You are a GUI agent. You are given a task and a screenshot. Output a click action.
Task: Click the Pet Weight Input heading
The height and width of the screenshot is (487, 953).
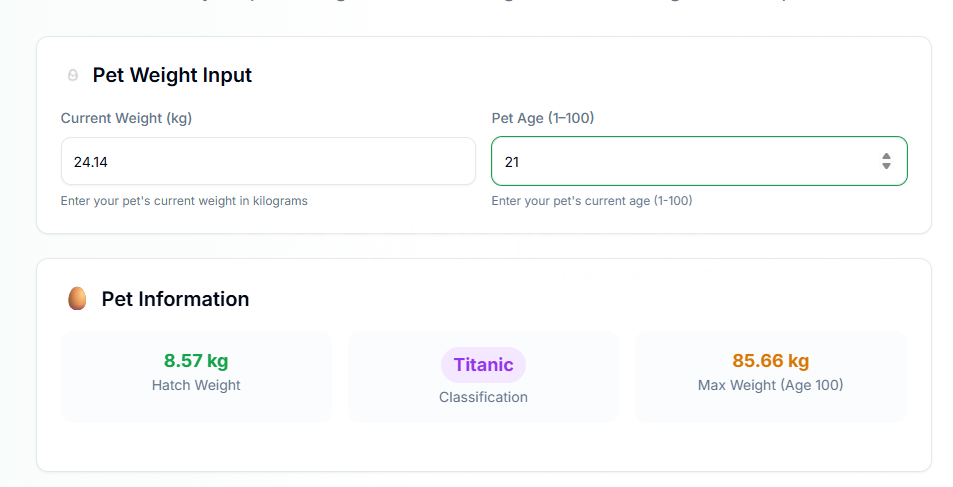pos(172,75)
